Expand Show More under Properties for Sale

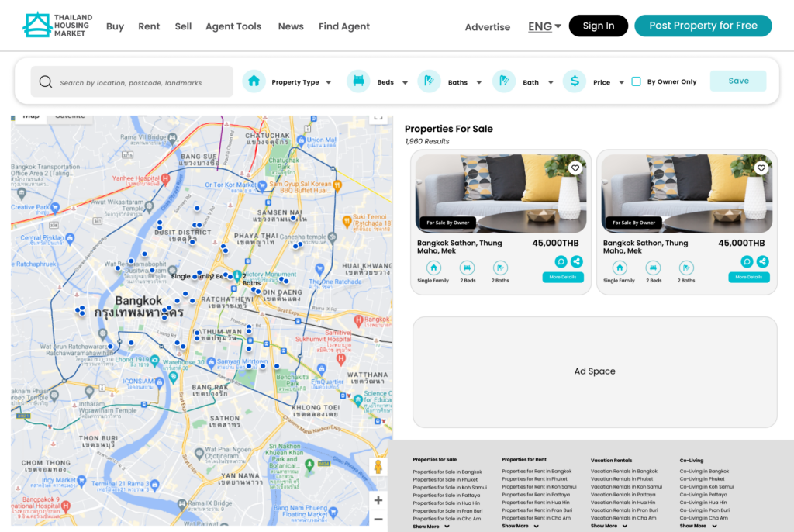[x=431, y=527]
